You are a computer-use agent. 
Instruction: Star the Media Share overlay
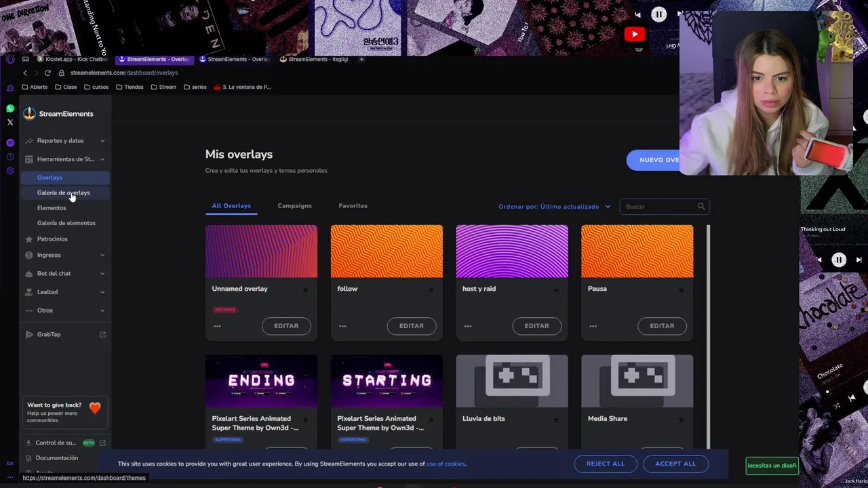click(681, 420)
